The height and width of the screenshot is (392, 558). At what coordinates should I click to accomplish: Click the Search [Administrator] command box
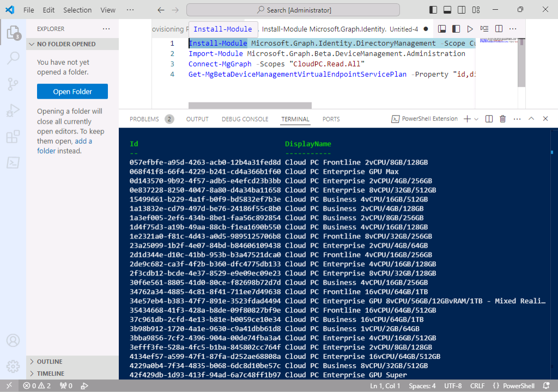pyautogui.click(x=293, y=10)
